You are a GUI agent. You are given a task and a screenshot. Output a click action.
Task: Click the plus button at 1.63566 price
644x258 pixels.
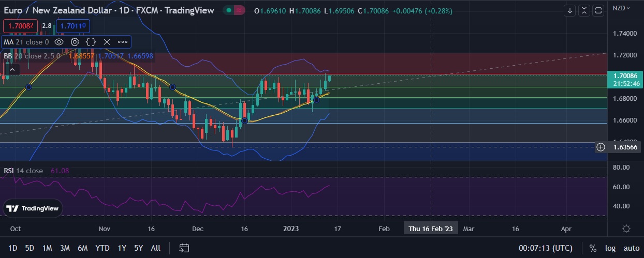(x=601, y=147)
